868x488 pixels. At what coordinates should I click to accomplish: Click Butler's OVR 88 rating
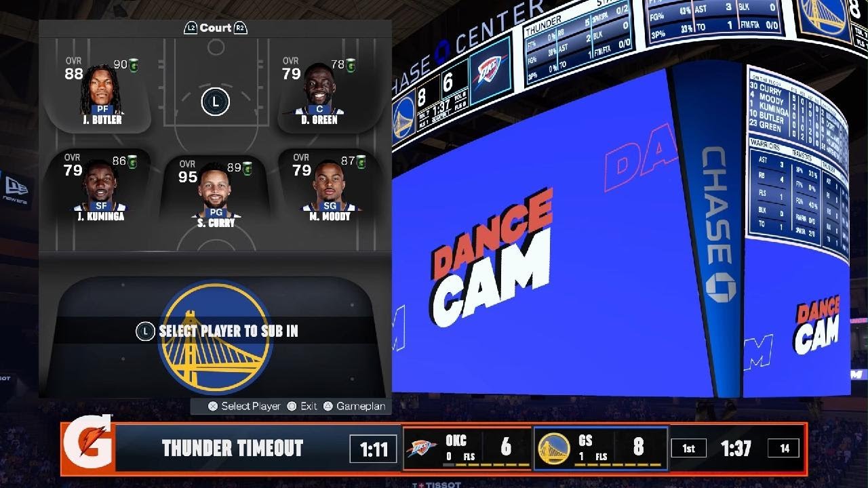click(73, 70)
